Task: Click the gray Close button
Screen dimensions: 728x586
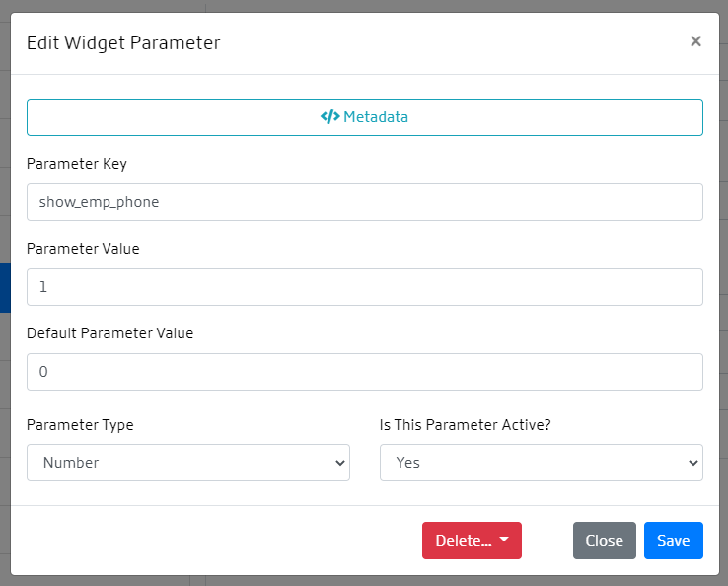Action: coord(604,541)
